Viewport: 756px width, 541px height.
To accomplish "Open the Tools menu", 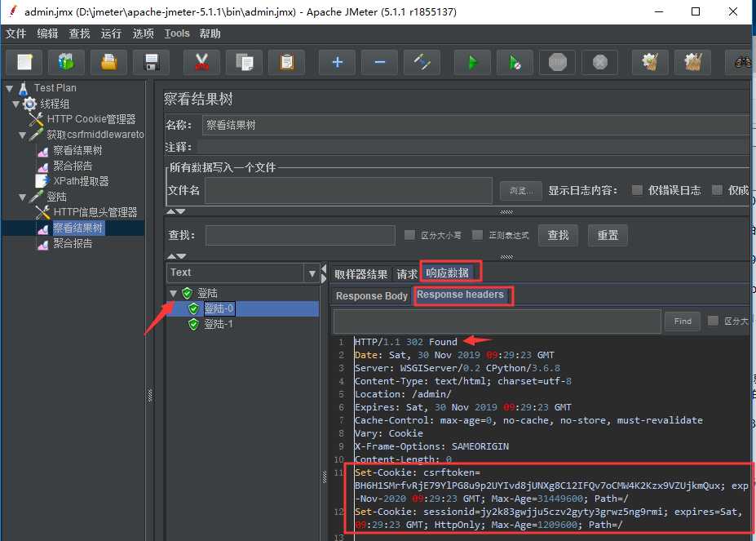I will tap(177, 33).
